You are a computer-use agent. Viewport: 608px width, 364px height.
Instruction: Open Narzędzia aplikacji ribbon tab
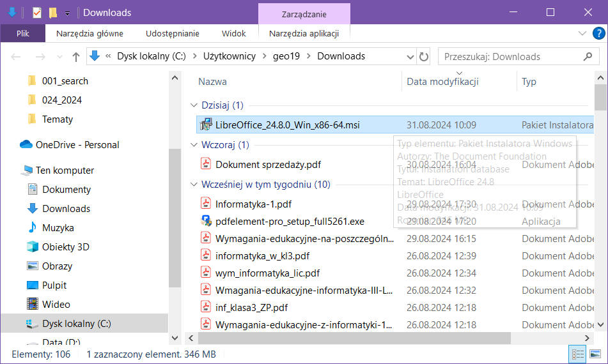[304, 34]
